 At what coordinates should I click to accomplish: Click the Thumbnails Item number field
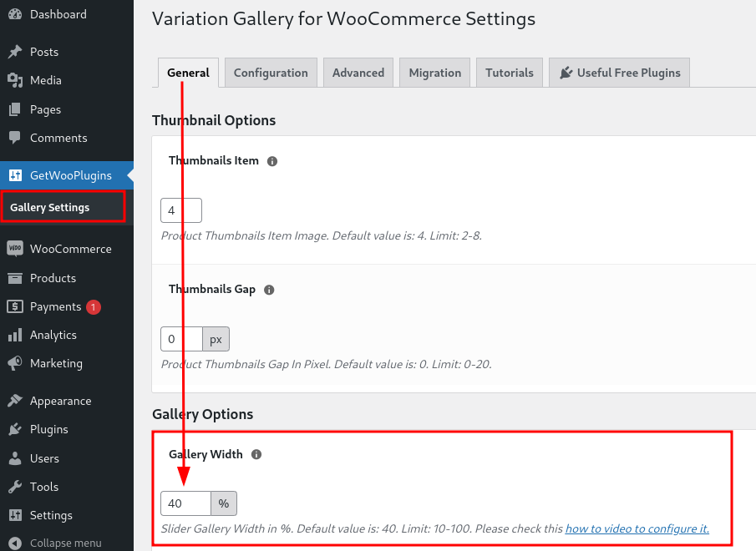point(181,210)
